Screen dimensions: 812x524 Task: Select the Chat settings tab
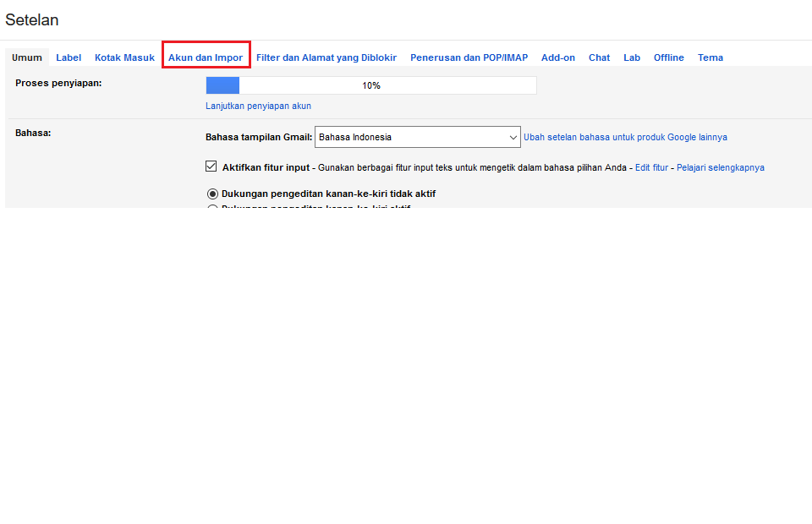[599, 57]
